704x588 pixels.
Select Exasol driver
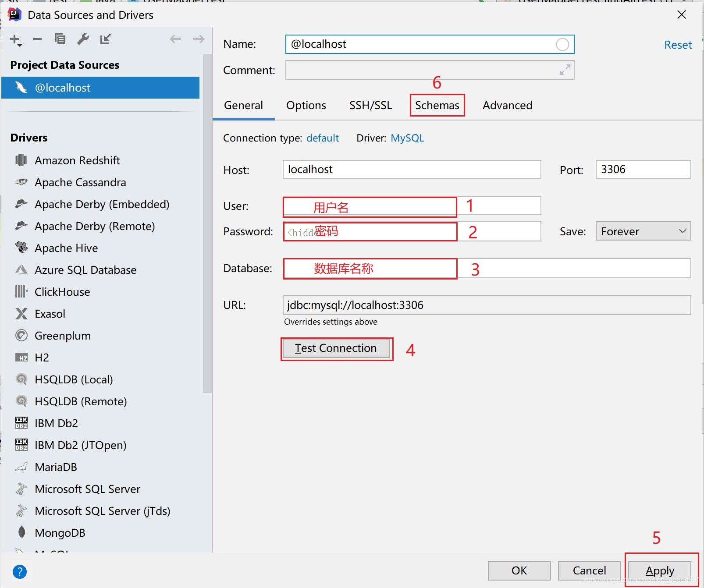tap(100, 314)
